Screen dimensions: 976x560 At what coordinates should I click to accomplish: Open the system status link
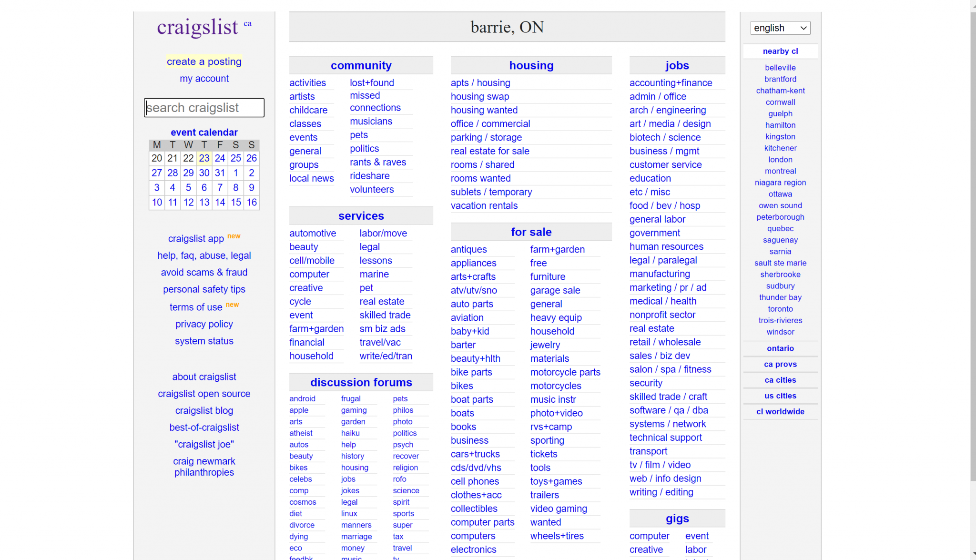pyautogui.click(x=204, y=341)
